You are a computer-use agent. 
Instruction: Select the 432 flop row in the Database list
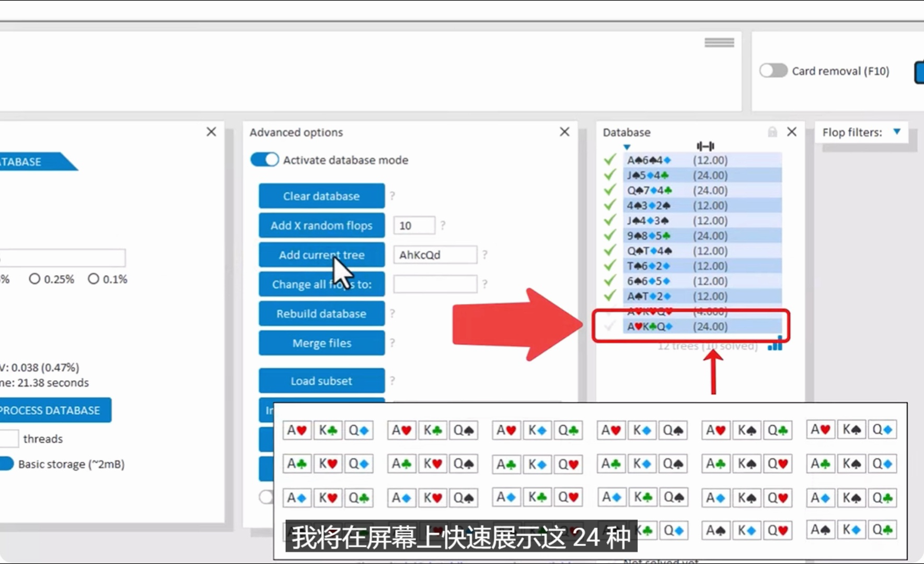click(702, 205)
